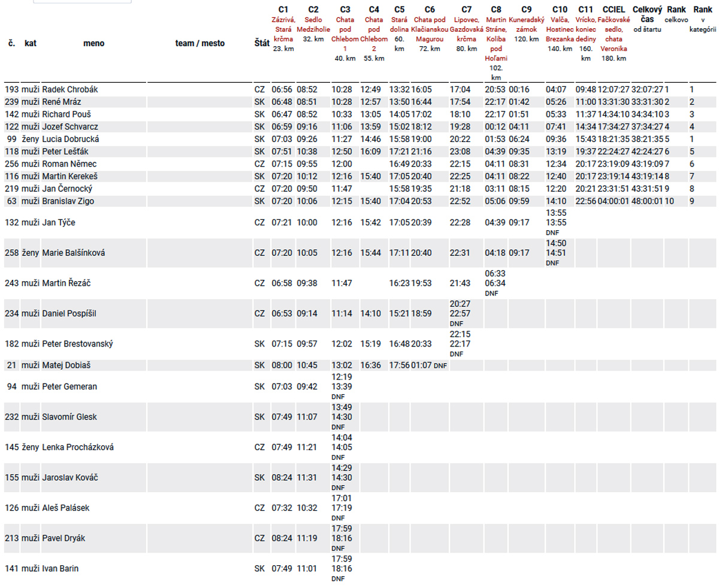Open the Sedlo Medziholie checkpoint link

313,24
